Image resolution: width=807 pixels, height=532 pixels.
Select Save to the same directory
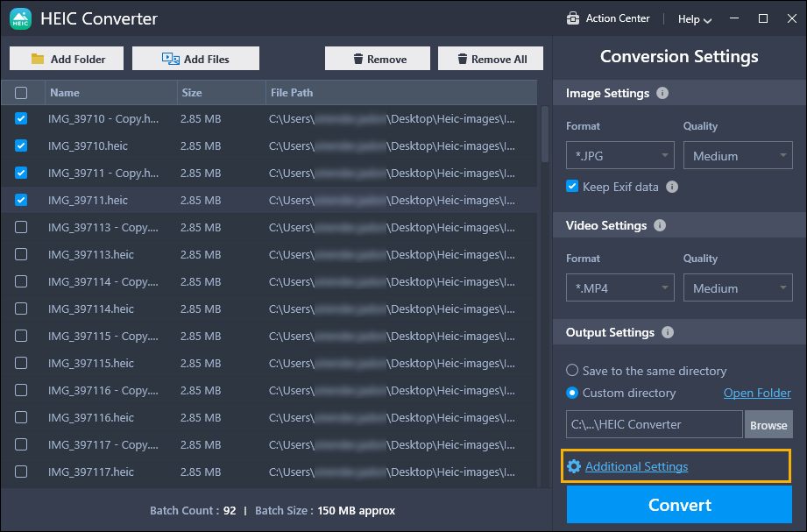[572, 370]
